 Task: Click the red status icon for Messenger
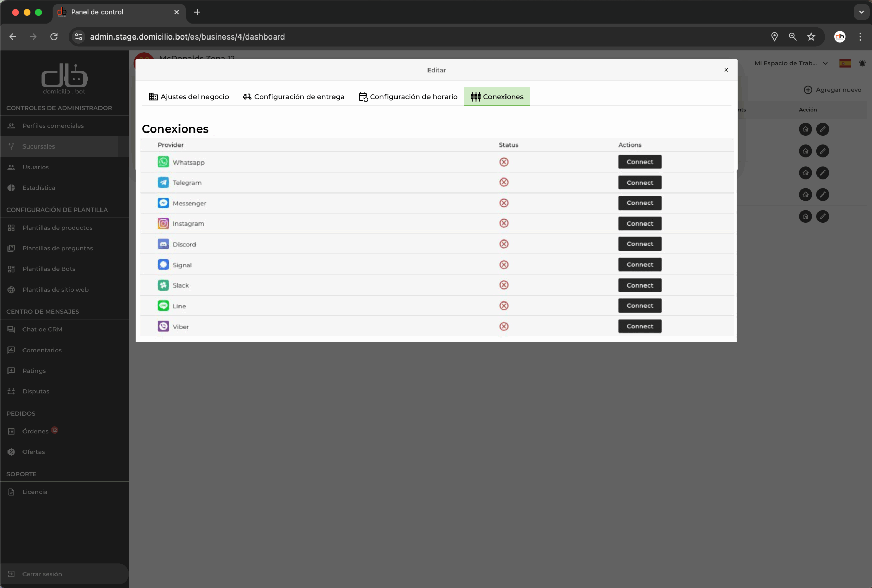pyautogui.click(x=504, y=203)
